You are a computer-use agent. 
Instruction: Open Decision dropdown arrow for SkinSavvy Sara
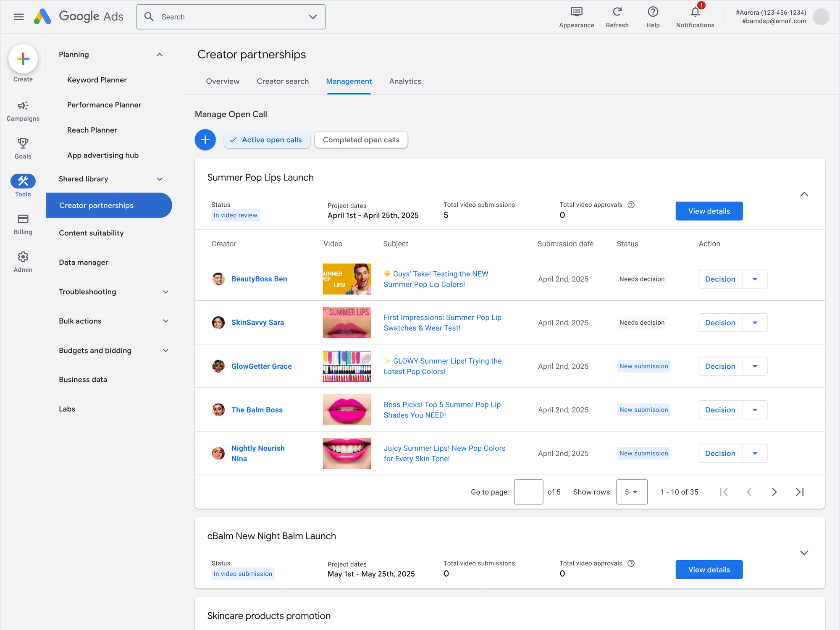(x=755, y=323)
